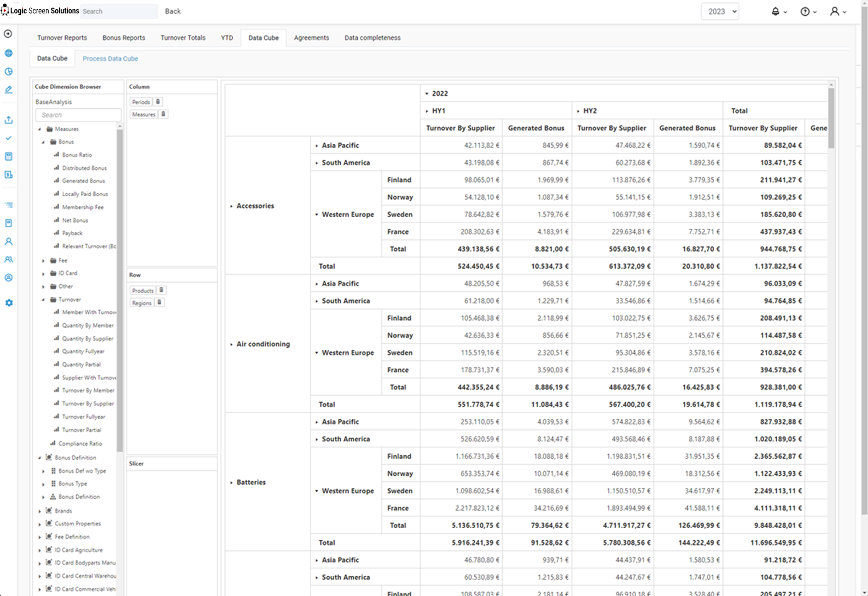The height and width of the screenshot is (596, 868).
Task: Expand the ID Card folder in tree
Action: point(43,273)
